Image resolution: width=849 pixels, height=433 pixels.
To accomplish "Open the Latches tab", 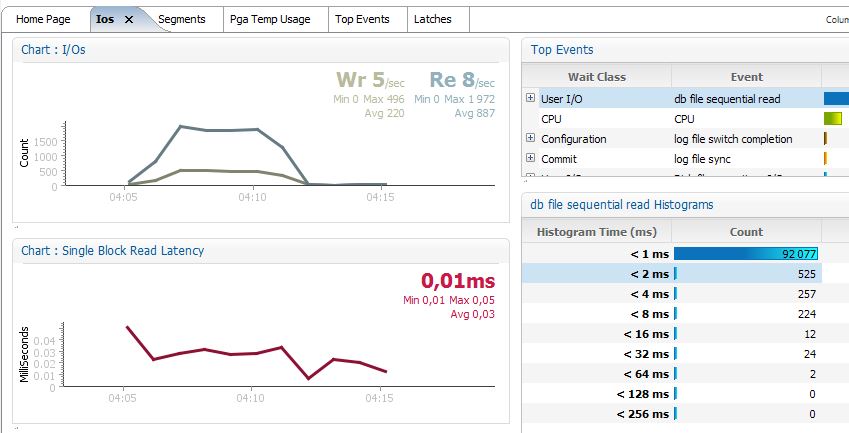I will coord(432,19).
